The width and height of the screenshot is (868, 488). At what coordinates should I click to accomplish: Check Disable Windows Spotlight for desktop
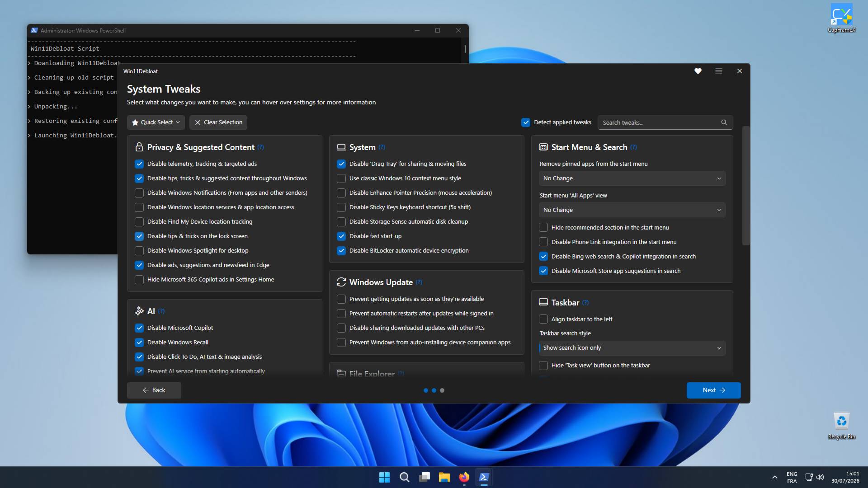[139, 251]
